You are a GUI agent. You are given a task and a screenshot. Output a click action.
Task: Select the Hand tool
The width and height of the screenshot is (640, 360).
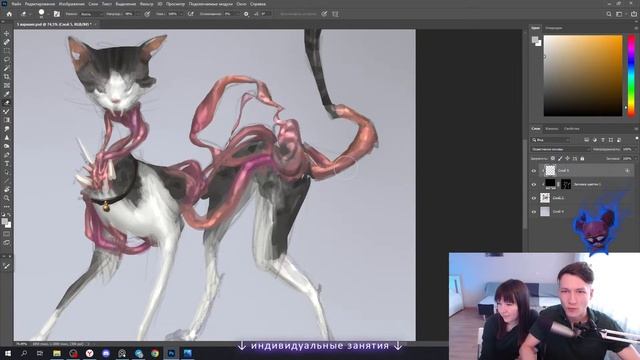[x=7, y=189]
